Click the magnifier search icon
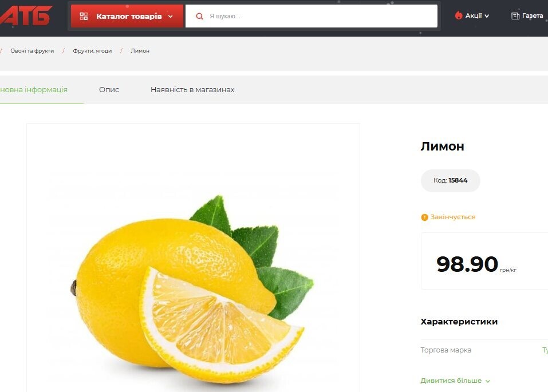This screenshot has width=548, height=392. point(199,16)
